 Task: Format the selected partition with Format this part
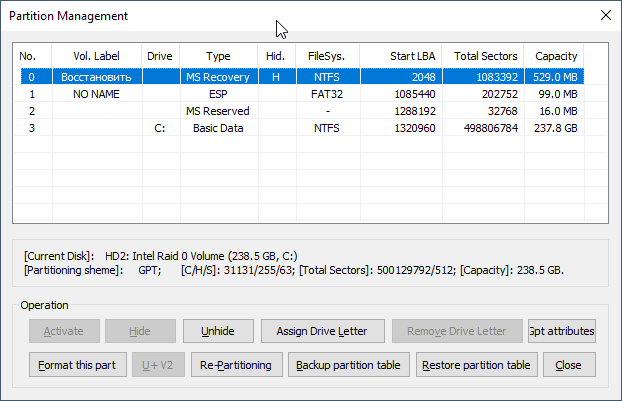[78, 365]
